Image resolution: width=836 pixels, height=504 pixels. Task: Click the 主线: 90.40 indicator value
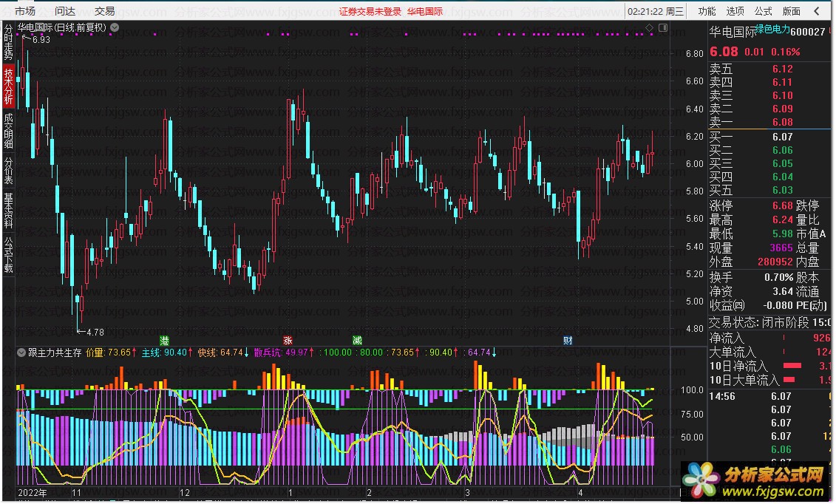(167, 353)
